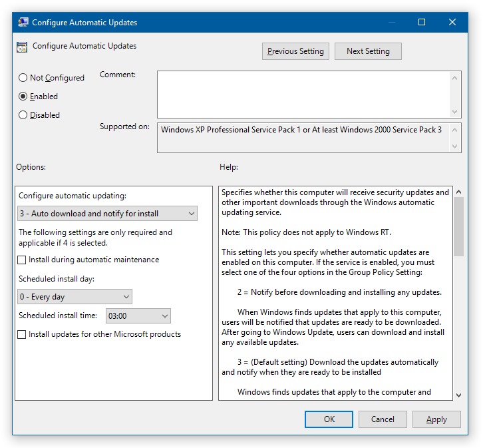Click the Help text about Windows RT
Viewport: 483px width, 448px height.
306,232
